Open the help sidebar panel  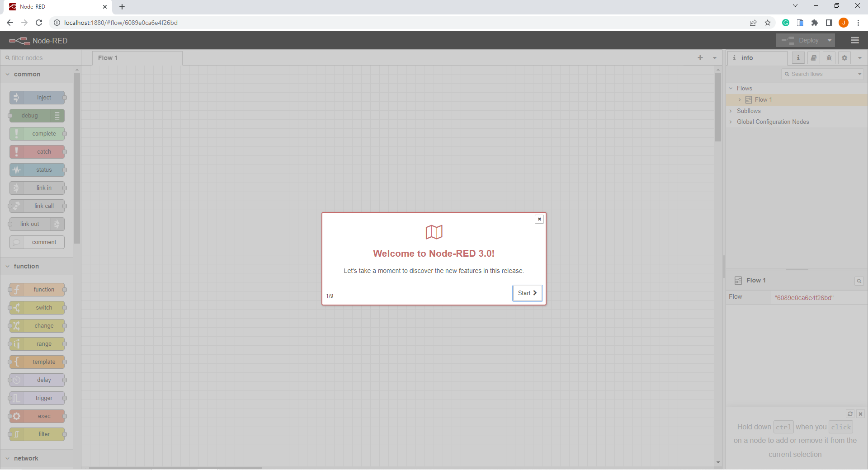[813, 58]
